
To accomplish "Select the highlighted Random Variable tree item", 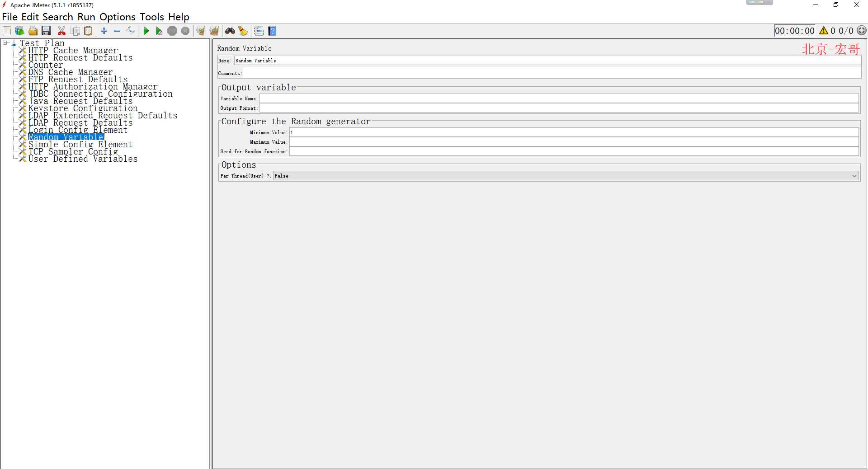I will click(x=66, y=137).
